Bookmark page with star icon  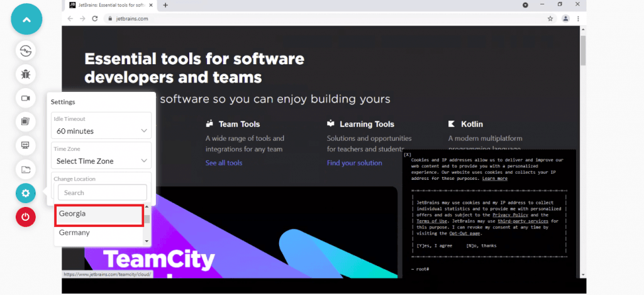click(x=550, y=18)
